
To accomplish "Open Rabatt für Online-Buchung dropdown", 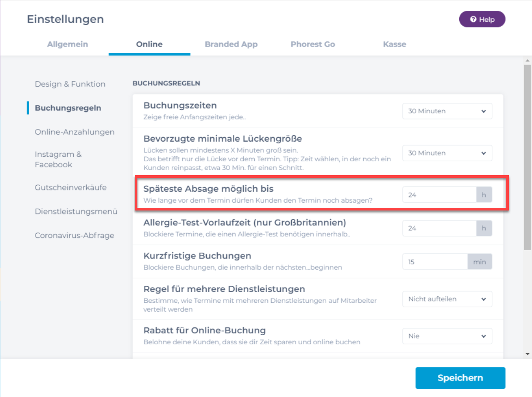I will [x=447, y=336].
